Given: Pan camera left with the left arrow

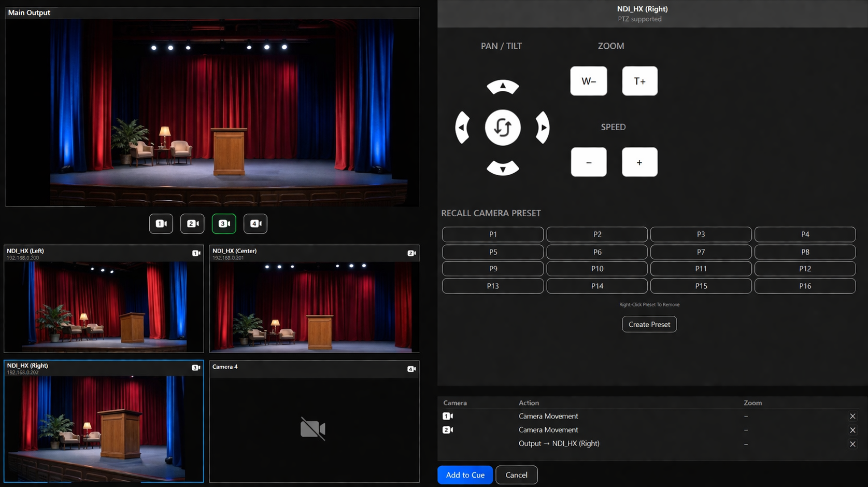Looking at the screenshot, I should (462, 128).
